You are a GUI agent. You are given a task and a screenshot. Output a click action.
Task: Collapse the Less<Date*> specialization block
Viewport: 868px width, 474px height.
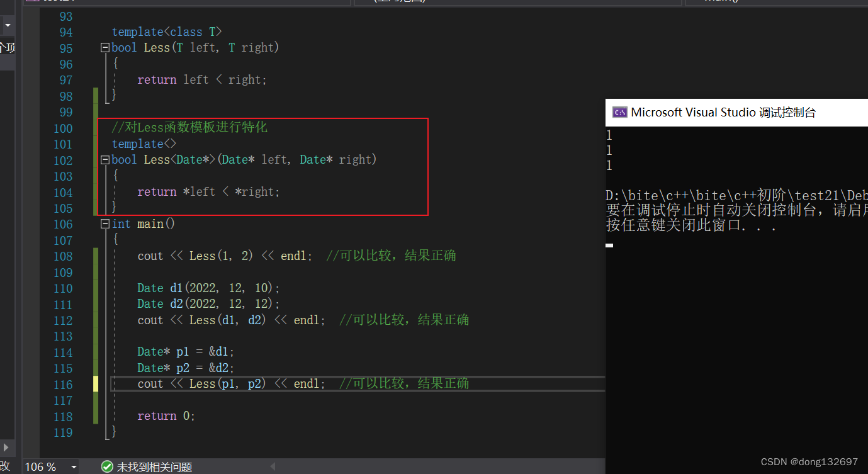104,160
